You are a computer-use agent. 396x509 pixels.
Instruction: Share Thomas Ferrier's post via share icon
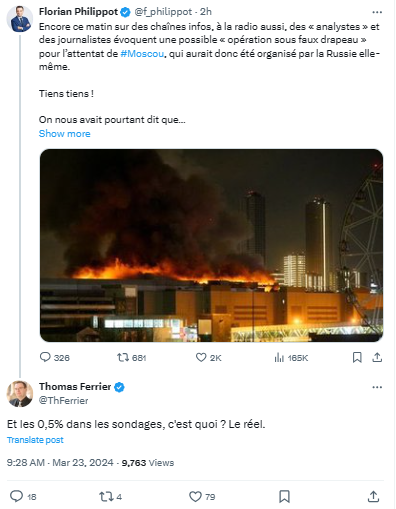point(373,496)
